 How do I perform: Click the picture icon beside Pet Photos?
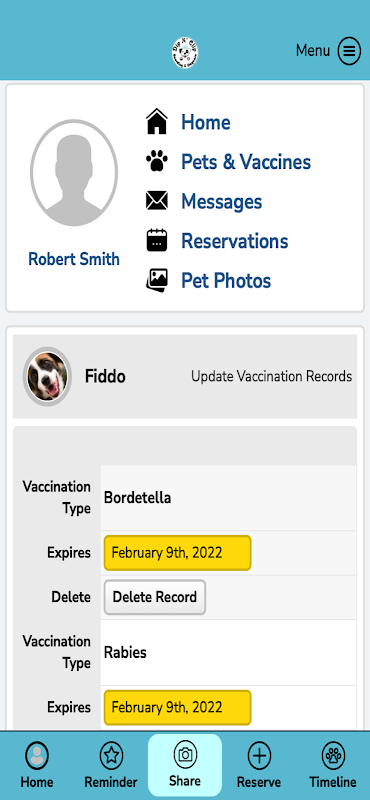(157, 280)
